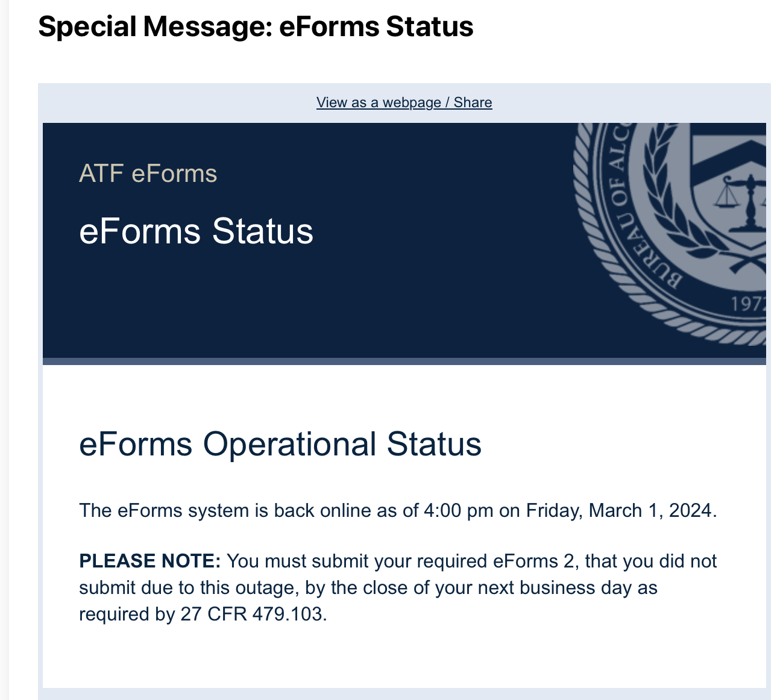
Task: Click the gray-blue stripe under the banner
Action: (404, 361)
